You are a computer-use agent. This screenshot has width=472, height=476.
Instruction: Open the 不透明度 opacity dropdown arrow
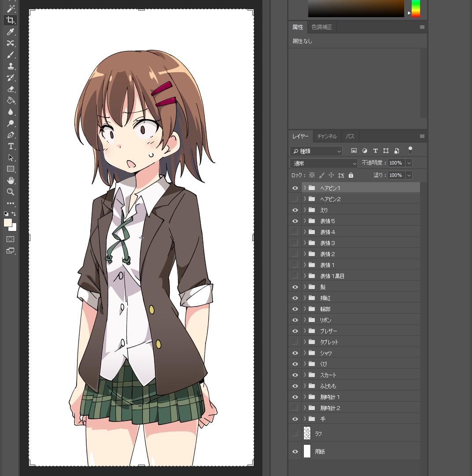(x=409, y=163)
